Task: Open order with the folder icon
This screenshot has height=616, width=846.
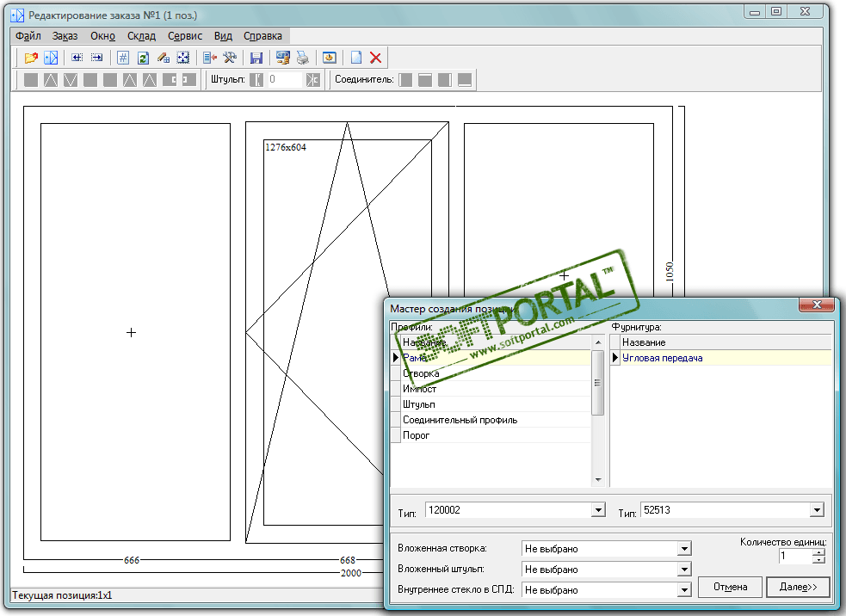Action: pyautogui.click(x=31, y=58)
